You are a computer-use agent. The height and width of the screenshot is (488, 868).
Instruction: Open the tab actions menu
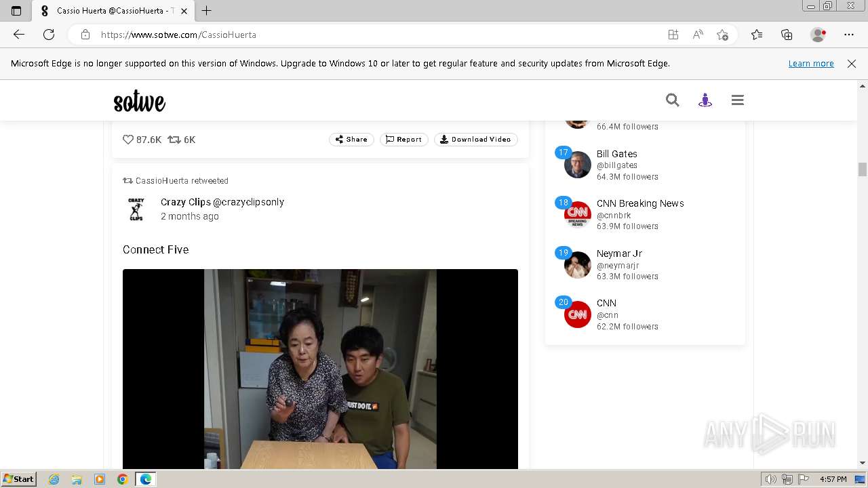tap(16, 11)
